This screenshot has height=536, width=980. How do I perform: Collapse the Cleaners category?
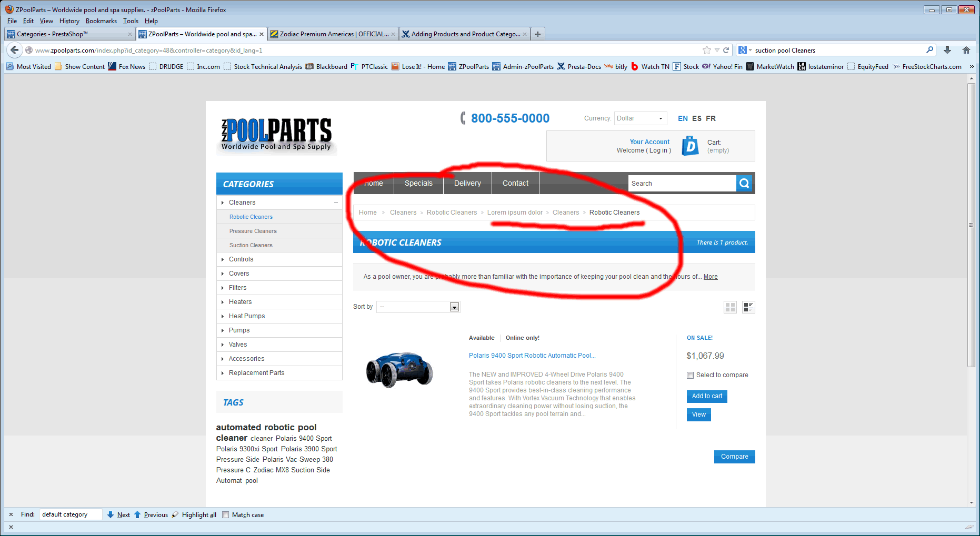click(336, 203)
